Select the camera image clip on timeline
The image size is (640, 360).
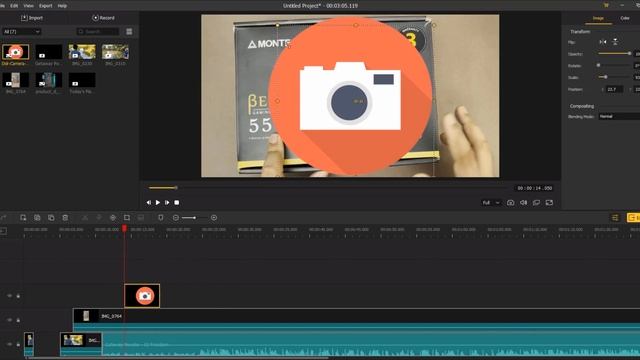point(142,296)
